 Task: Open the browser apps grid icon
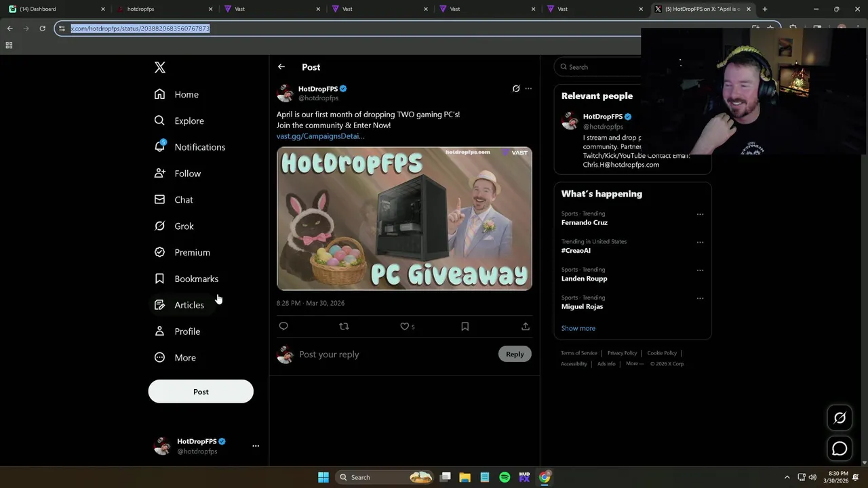(x=9, y=45)
